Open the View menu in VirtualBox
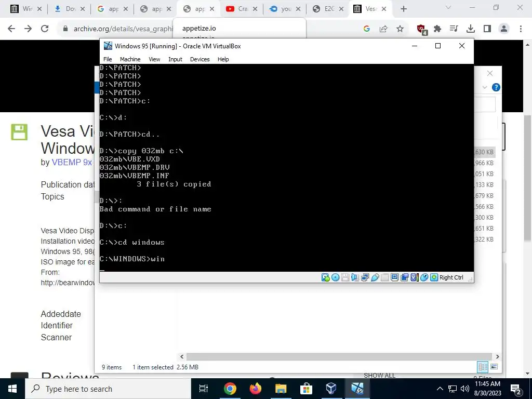Screen dimensions: 532x399 point(154,59)
